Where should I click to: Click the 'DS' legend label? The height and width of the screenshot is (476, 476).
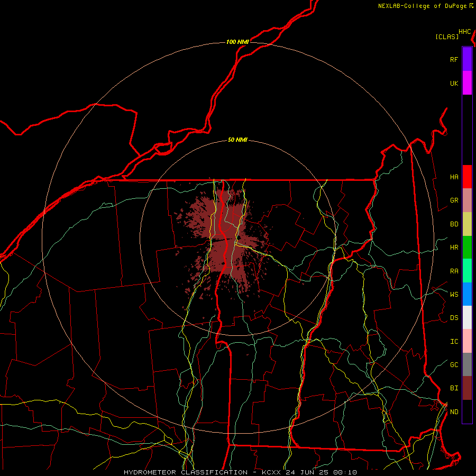(454, 318)
